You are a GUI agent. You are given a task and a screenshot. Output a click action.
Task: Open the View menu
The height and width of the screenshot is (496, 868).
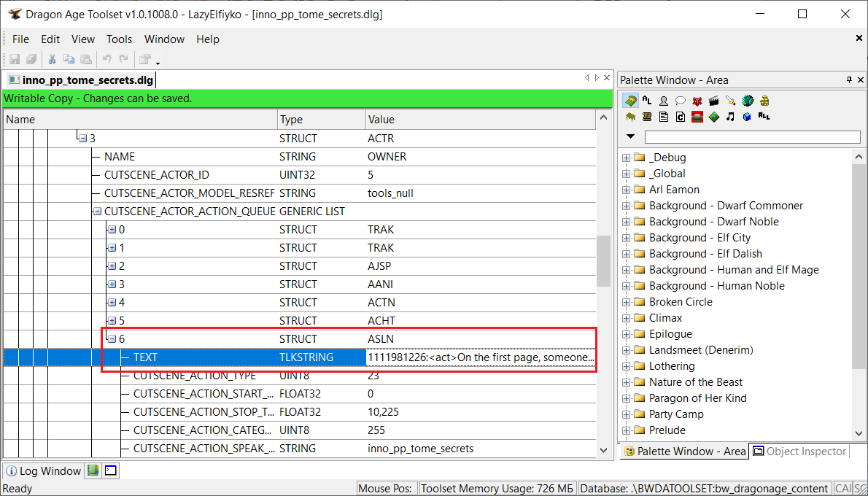coord(83,39)
